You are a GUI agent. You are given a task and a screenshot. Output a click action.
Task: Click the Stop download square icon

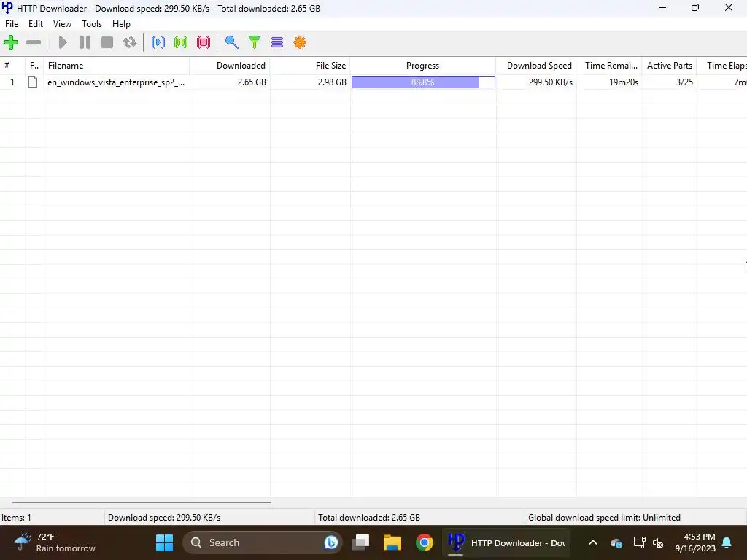(107, 42)
